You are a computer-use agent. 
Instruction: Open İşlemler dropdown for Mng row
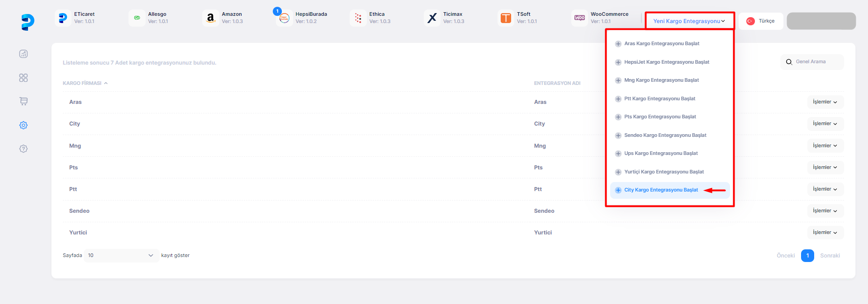pyautogui.click(x=825, y=146)
